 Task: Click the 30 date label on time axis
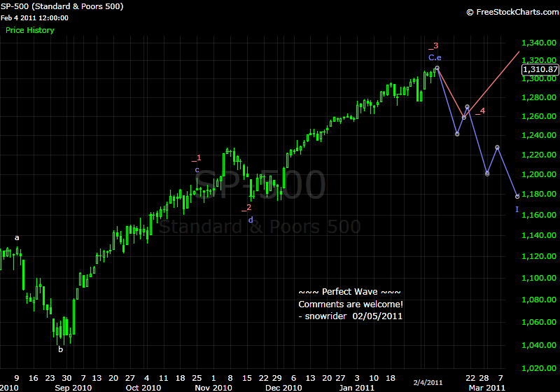coord(66,378)
